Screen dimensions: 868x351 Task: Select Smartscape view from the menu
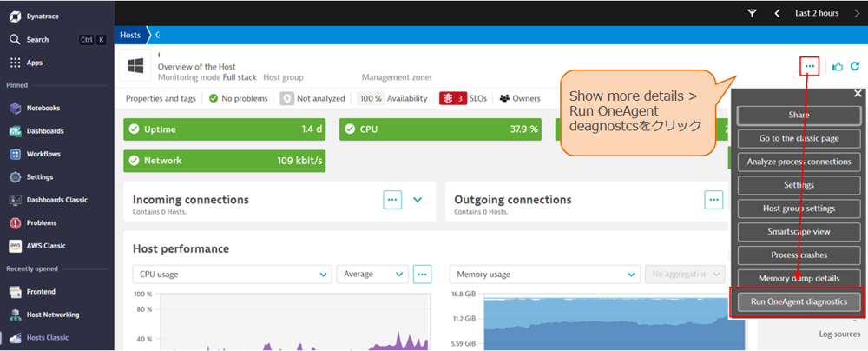pyautogui.click(x=798, y=232)
